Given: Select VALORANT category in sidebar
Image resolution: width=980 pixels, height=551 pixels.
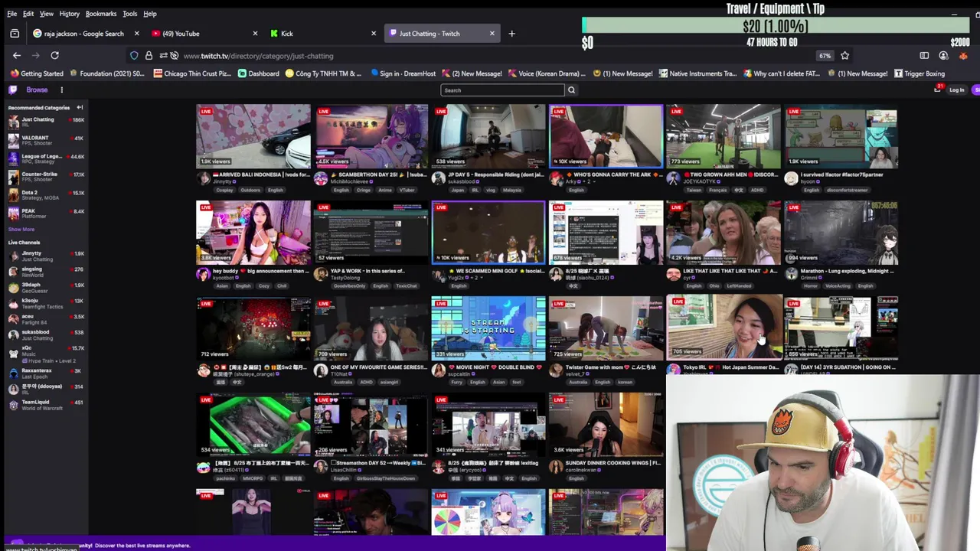Looking at the screenshot, I should coord(46,139).
